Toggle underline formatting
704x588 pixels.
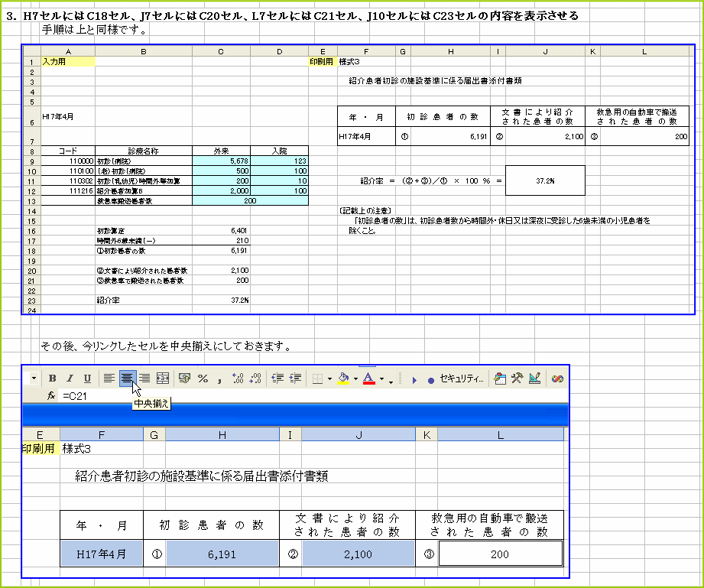(x=86, y=380)
